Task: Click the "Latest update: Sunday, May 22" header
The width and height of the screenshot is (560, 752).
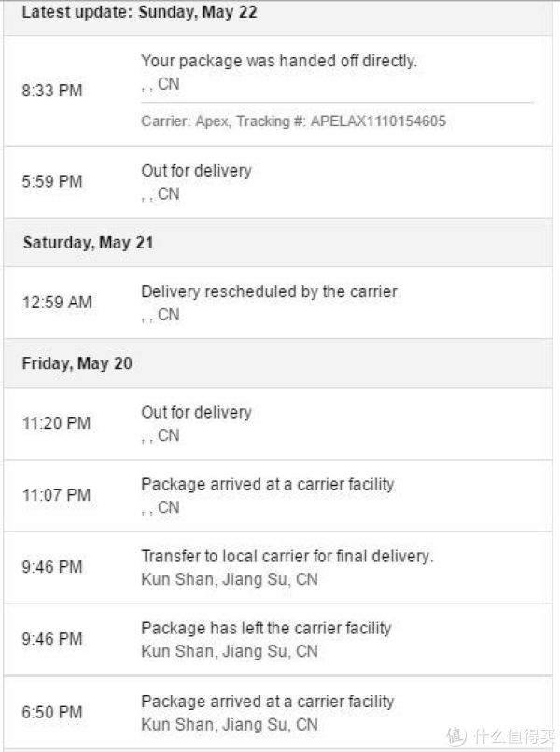Action: pyautogui.click(x=139, y=13)
